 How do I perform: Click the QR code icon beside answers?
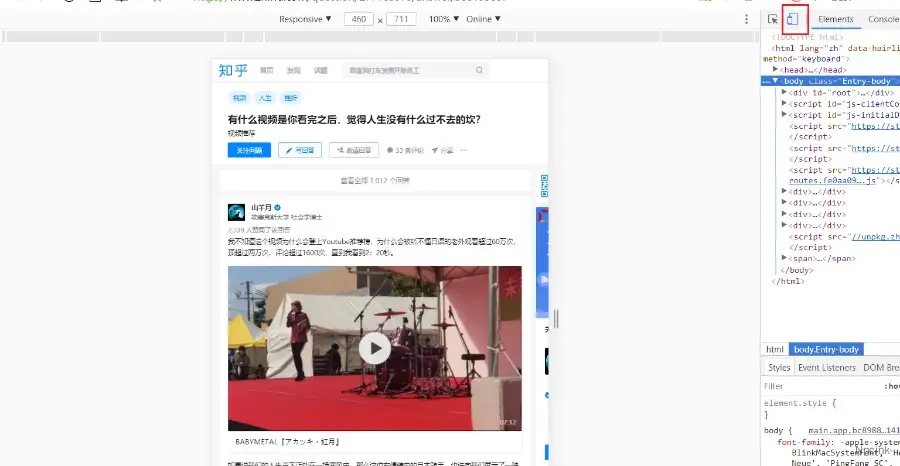[x=544, y=186]
